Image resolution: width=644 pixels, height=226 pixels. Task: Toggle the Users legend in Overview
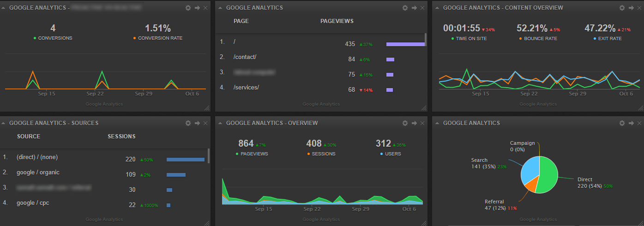point(391,154)
